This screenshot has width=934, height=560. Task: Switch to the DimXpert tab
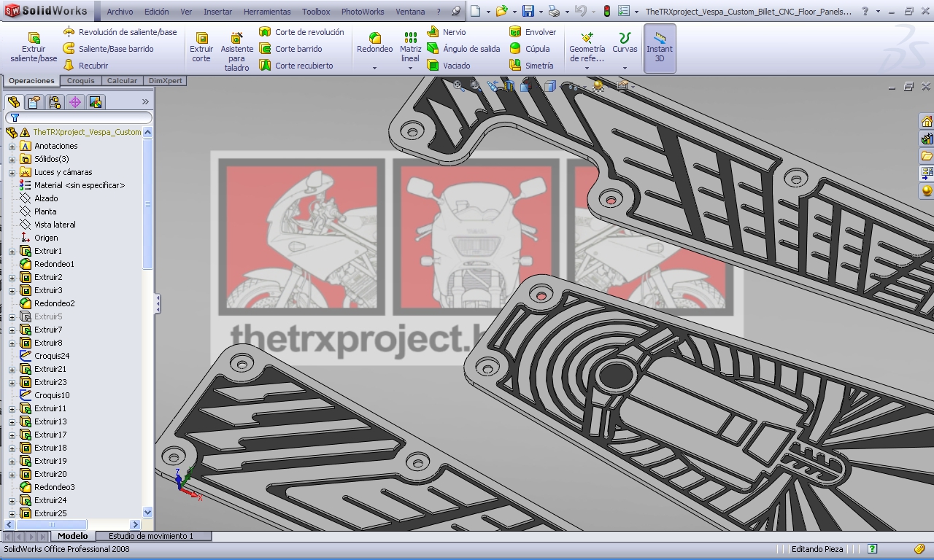tap(165, 81)
